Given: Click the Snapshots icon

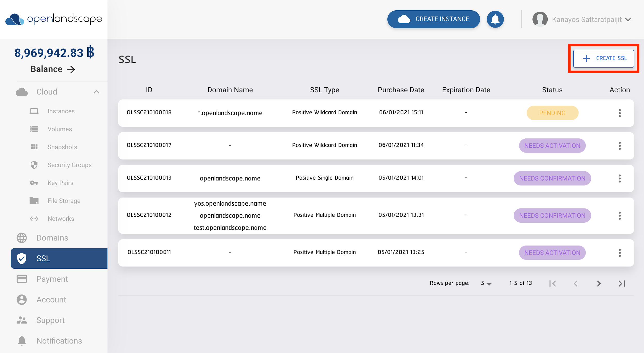Looking at the screenshot, I should (x=34, y=147).
